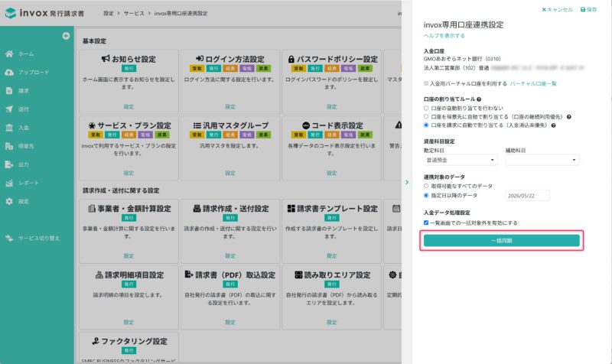This screenshot has width=612, height=364.
Task: Click help icon beside 口座の割り当てルール
Action: point(479,99)
